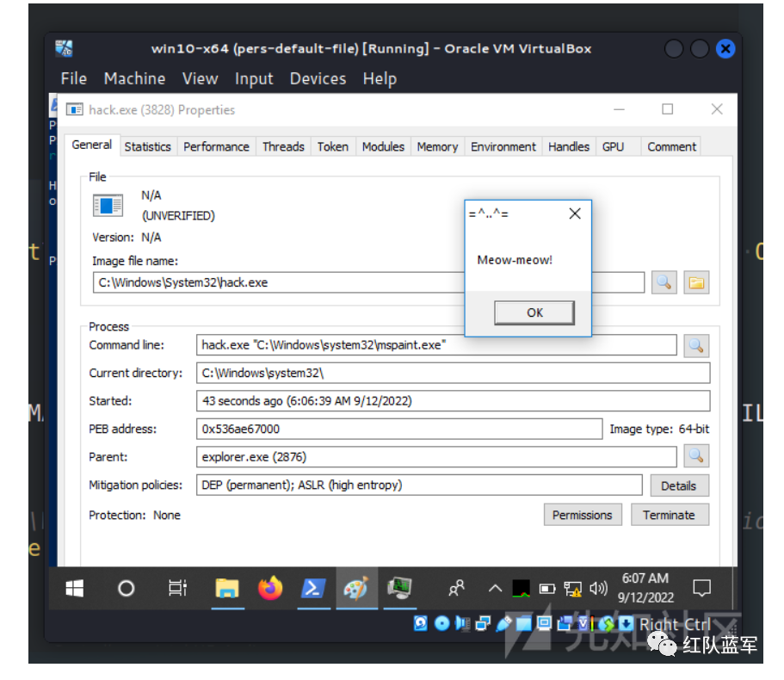Click the Permissions button
This screenshot has height=680, width=784.
583,515
